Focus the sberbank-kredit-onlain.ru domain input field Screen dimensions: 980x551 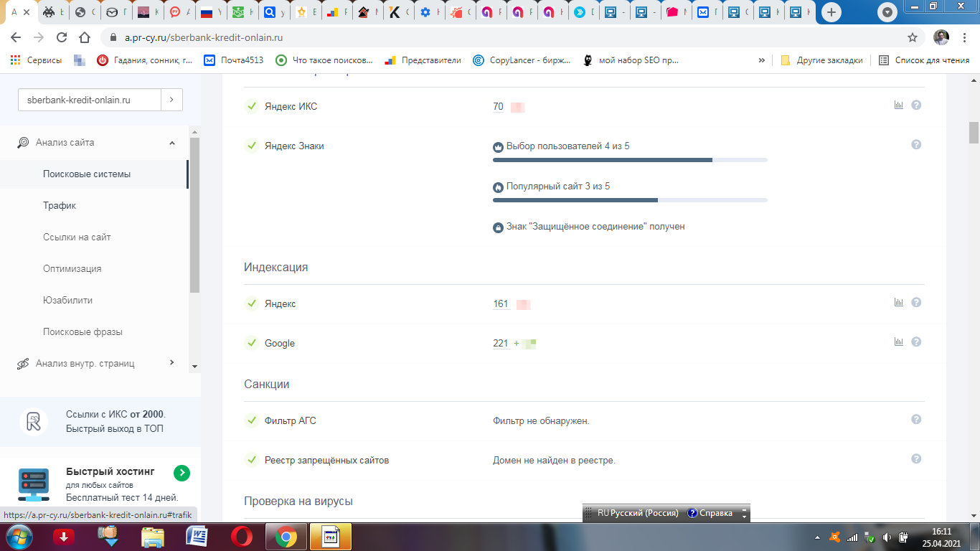(x=90, y=100)
